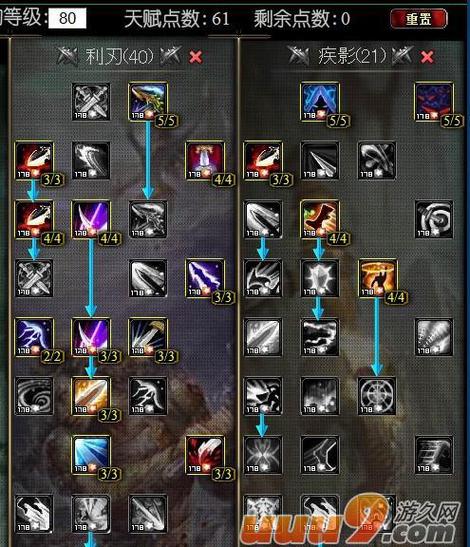Click the purple lightning 3/3 talent icon
The width and height of the screenshot is (470, 547).
[x=205, y=278]
